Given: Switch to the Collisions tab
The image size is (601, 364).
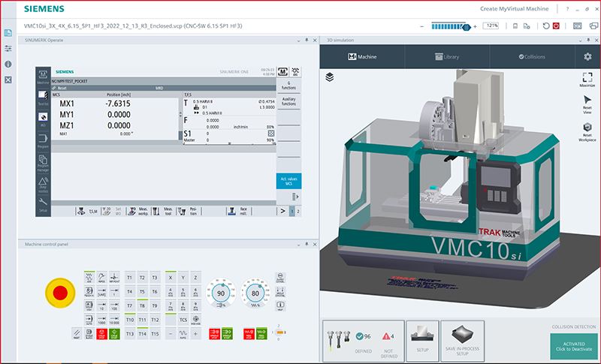Looking at the screenshot, I should pyautogui.click(x=532, y=56).
